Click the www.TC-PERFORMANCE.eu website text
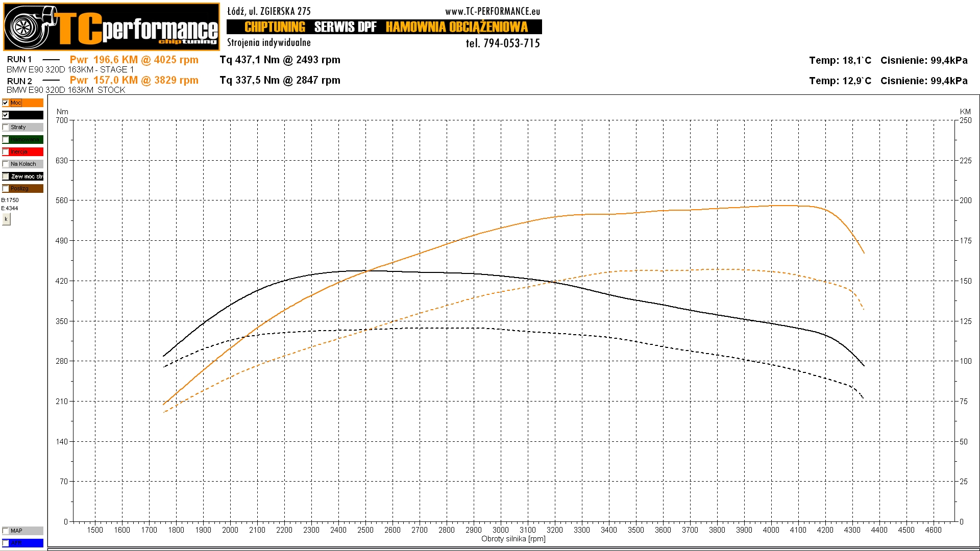 tap(492, 11)
